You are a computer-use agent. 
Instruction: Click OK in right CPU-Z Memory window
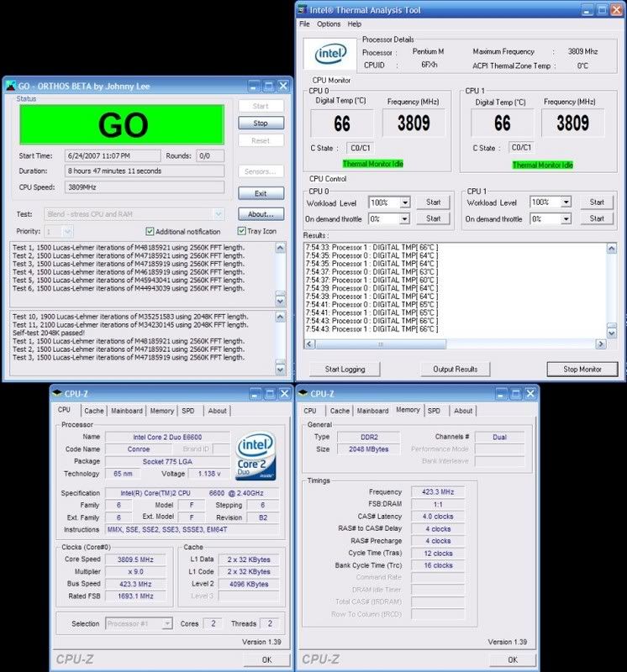[x=513, y=659]
